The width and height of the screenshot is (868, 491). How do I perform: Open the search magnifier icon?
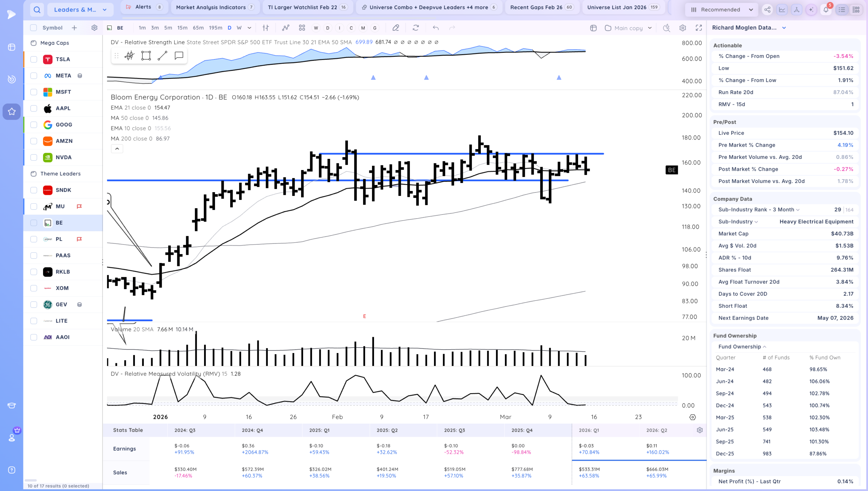(x=37, y=10)
